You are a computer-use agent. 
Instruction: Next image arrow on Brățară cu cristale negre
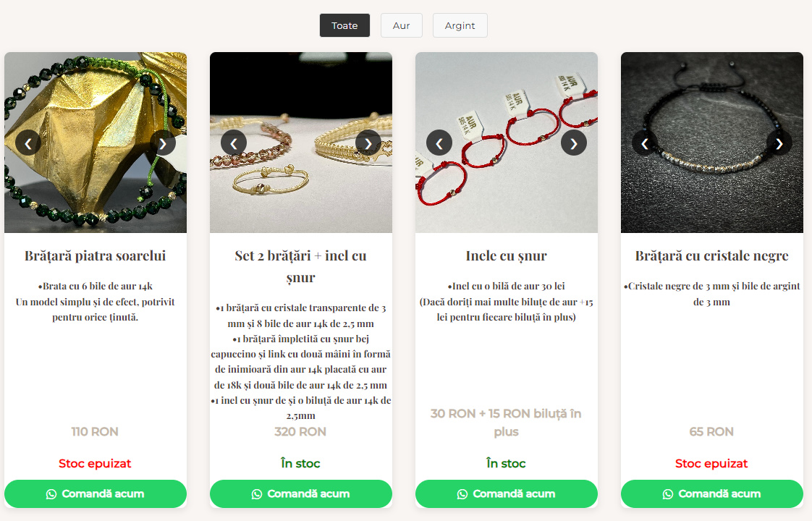(x=779, y=143)
